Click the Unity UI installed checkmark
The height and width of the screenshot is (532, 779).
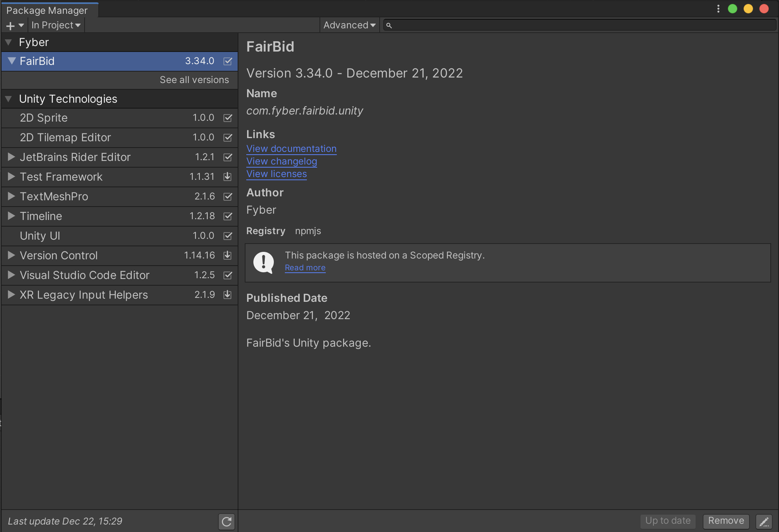(x=228, y=236)
